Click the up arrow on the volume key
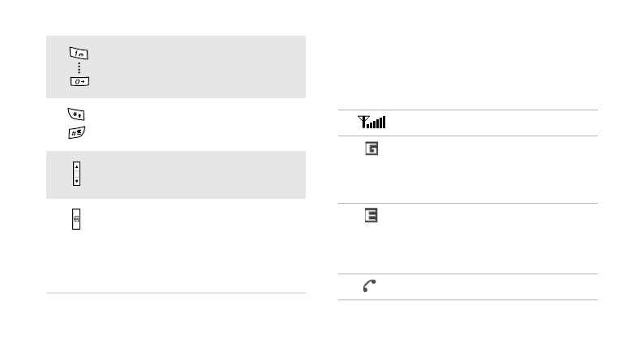The width and height of the screenshot is (644, 349). click(x=76, y=167)
